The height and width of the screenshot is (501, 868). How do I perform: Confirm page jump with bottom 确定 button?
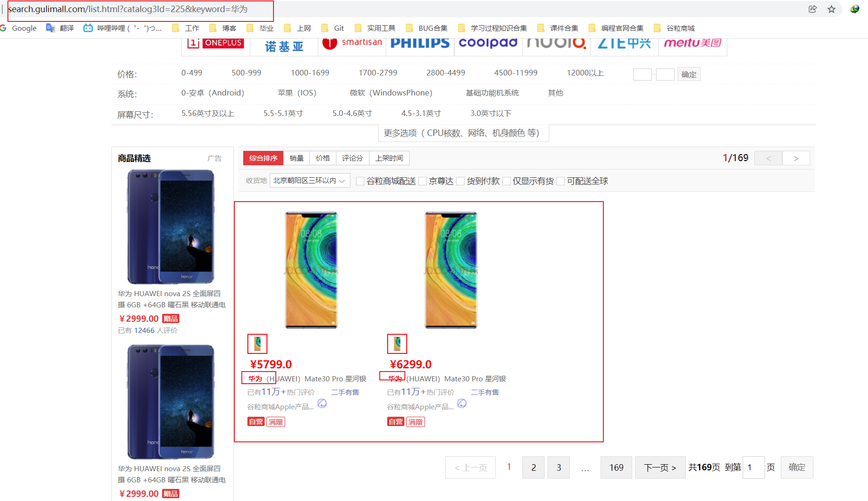797,467
